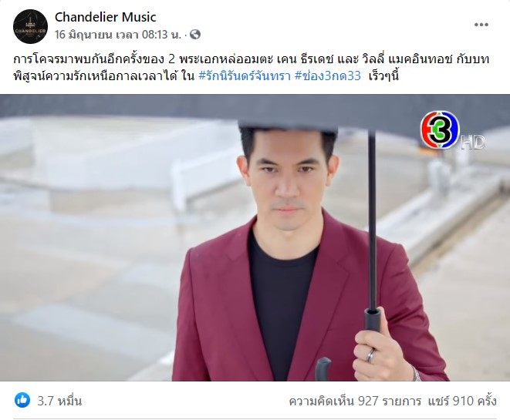Screen dimensions: 510x420
Task: Click the globe public audience icon
Action: tap(195, 34)
